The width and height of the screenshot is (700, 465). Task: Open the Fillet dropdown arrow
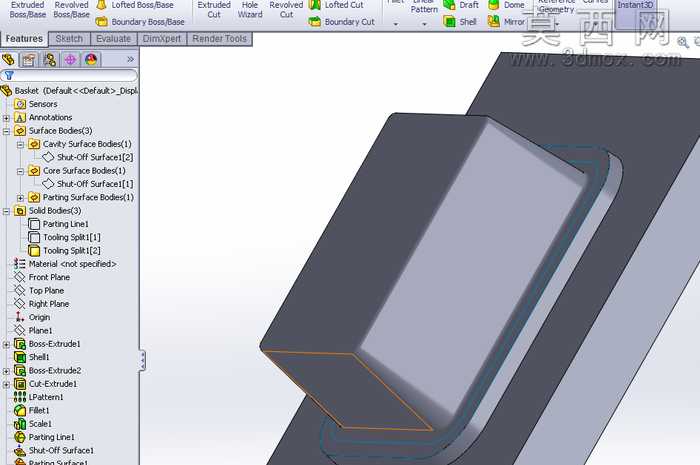(396, 24)
